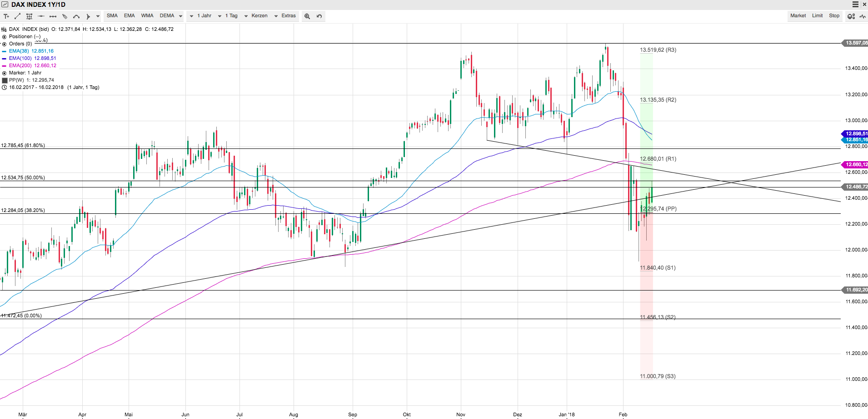Click the candlestick icon beside DAX INDEX (bid)
Image resolution: width=868 pixels, height=419 pixels.
click(x=4, y=29)
